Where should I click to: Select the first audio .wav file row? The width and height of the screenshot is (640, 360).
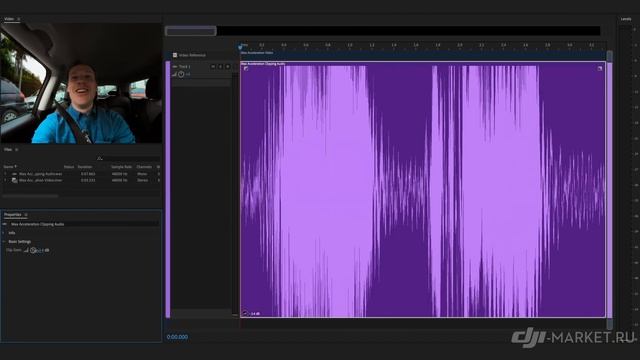tap(81, 174)
